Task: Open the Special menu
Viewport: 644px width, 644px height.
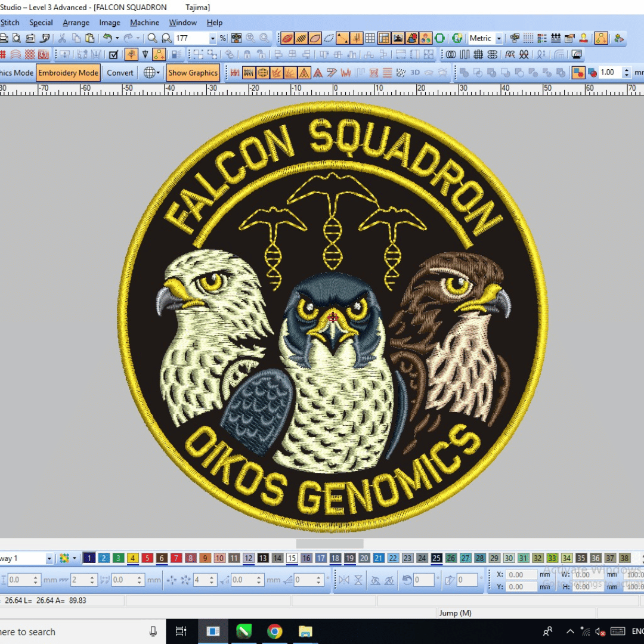Action: click(41, 23)
